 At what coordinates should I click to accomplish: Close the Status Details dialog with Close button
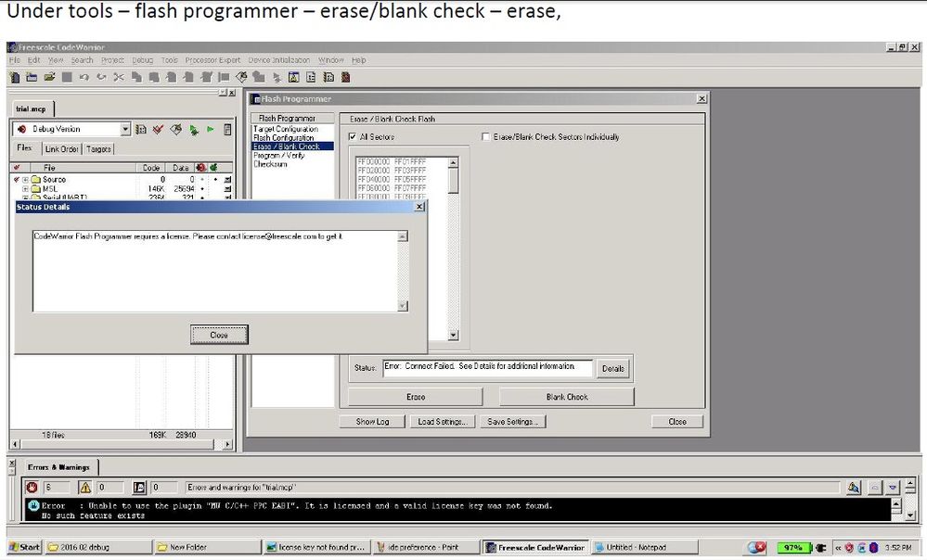(x=219, y=335)
